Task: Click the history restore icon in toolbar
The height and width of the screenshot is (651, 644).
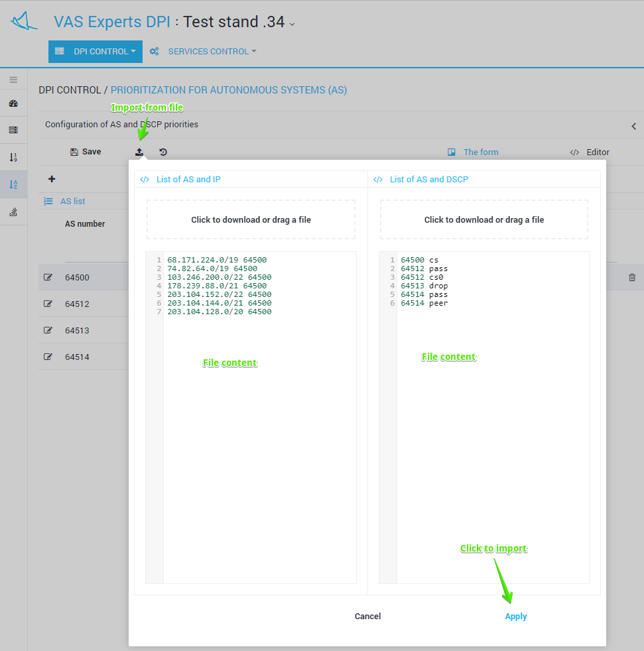Action: coord(163,152)
